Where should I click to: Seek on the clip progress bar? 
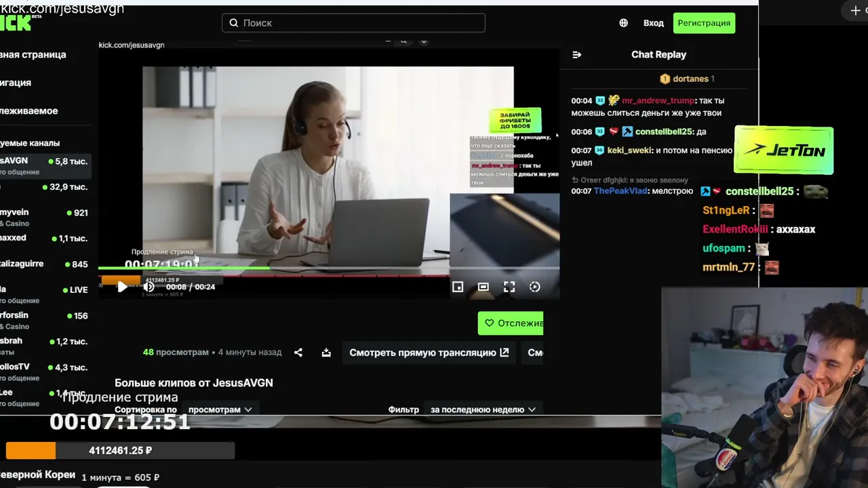pyautogui.click(x=329, y=268)
